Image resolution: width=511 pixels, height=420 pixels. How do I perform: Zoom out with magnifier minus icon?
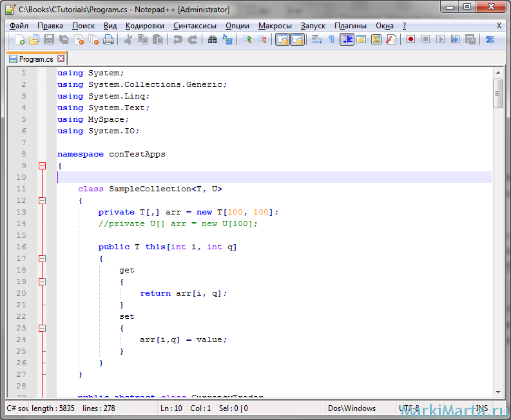coord(262,40)
